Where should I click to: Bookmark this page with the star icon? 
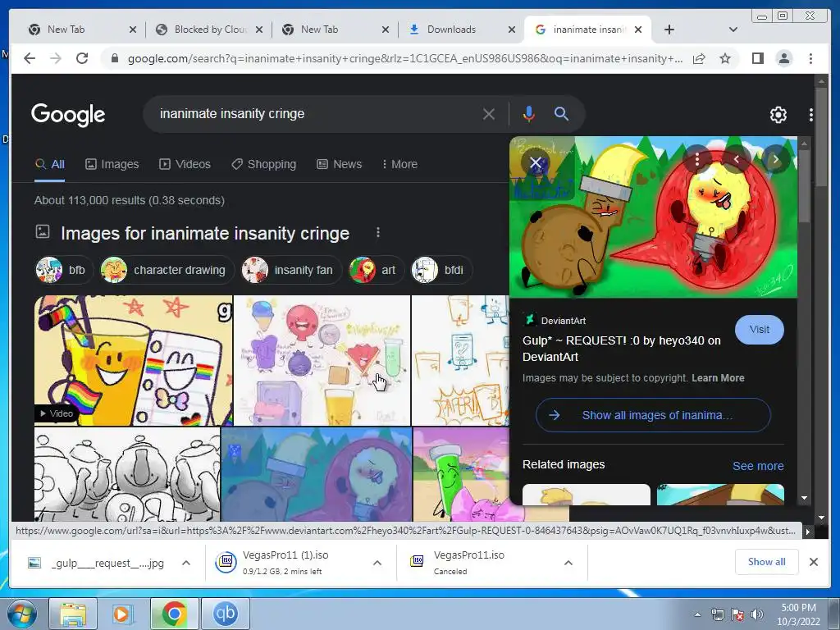[725, 58]
